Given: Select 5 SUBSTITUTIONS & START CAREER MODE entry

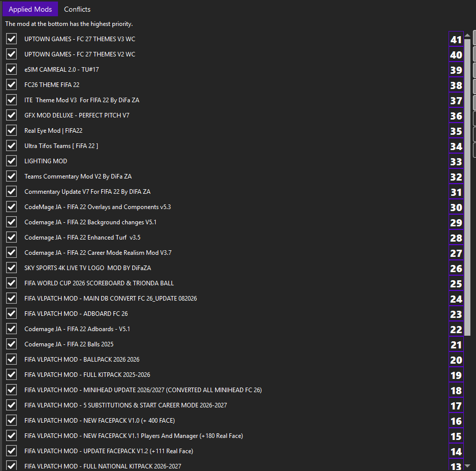Looking at the screenshot, I should coord(126,405).
